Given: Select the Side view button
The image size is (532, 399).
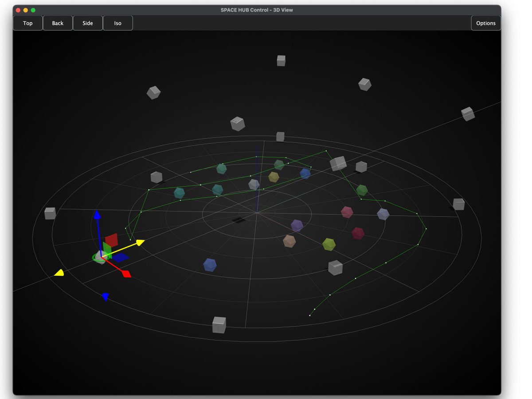Looking at the screenshot, I should pos(88,23).
